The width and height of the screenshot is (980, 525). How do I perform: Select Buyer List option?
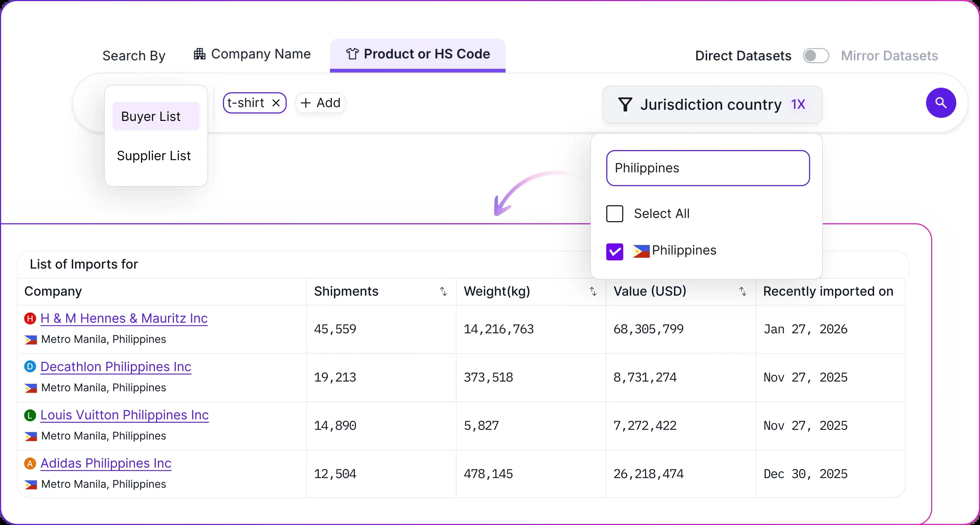156,116
